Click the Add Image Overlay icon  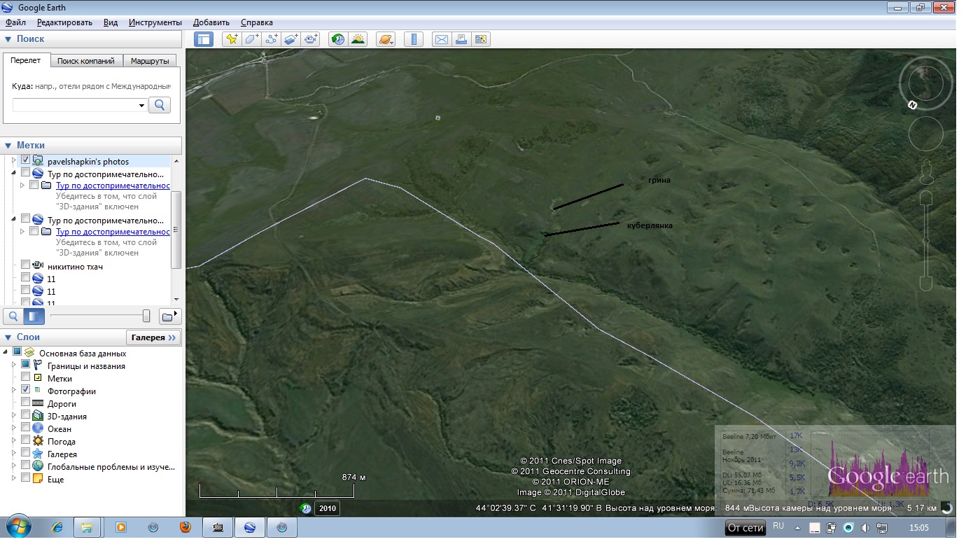point(291,39)
